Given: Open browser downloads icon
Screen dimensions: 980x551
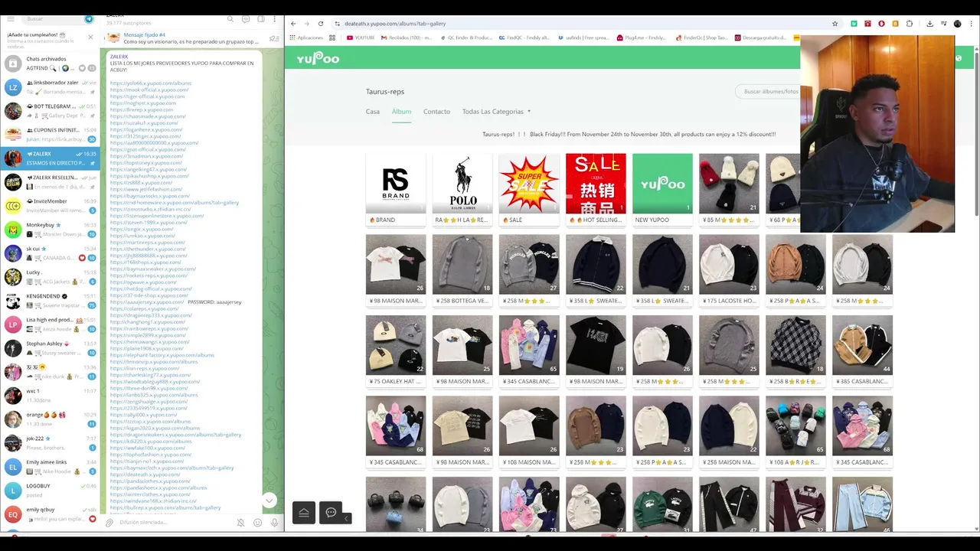Looking at the screenshot, I should pos(929,24).
